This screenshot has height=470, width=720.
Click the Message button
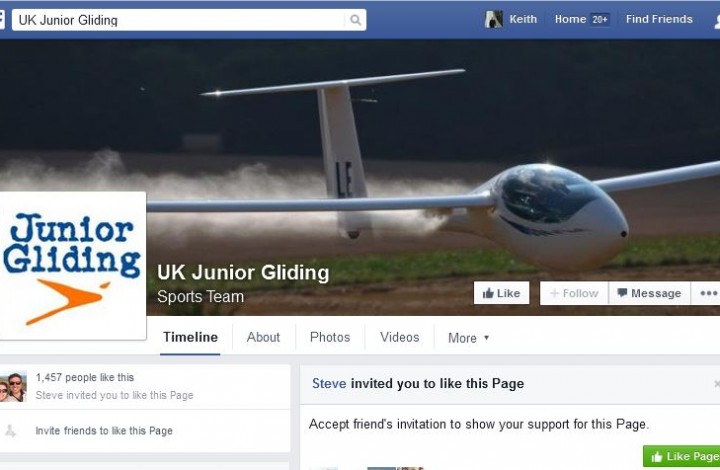[x=650, y=293]
